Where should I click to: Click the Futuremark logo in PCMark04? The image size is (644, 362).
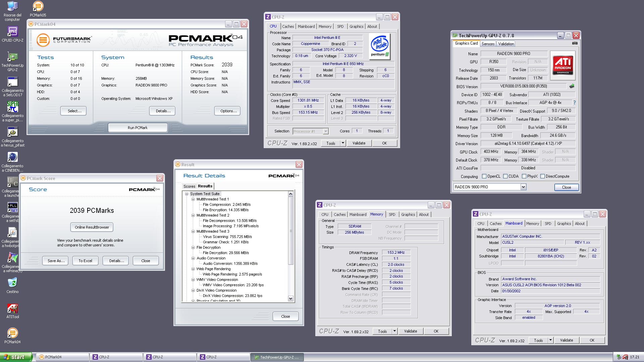pos(64,40)
